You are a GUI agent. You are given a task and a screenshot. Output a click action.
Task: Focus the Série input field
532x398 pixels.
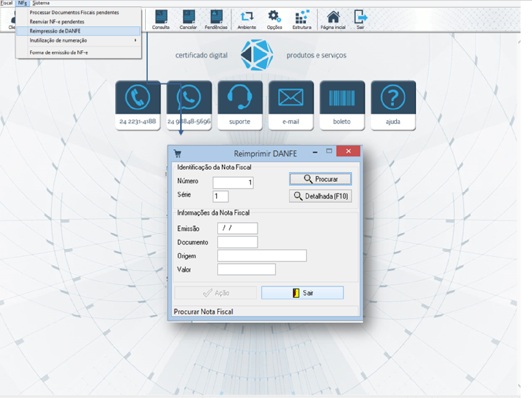[x=221, y=196]
